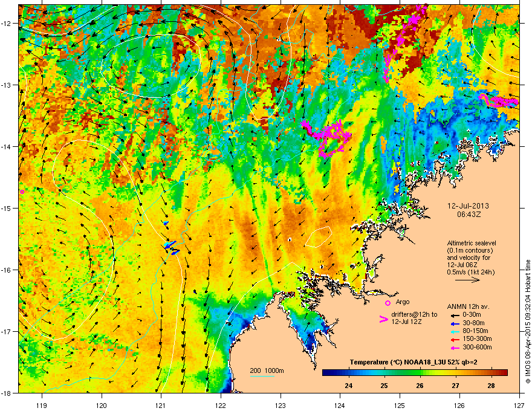The width and height of the screenshot is (532, 411).
Task: Click latitude axis label -14
Action: (7, 146)
